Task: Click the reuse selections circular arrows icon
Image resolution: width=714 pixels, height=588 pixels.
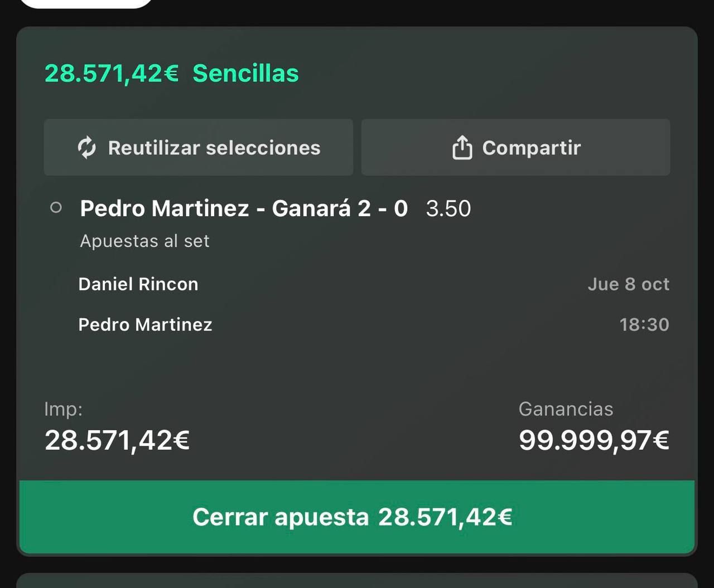Action: [86, 148]
